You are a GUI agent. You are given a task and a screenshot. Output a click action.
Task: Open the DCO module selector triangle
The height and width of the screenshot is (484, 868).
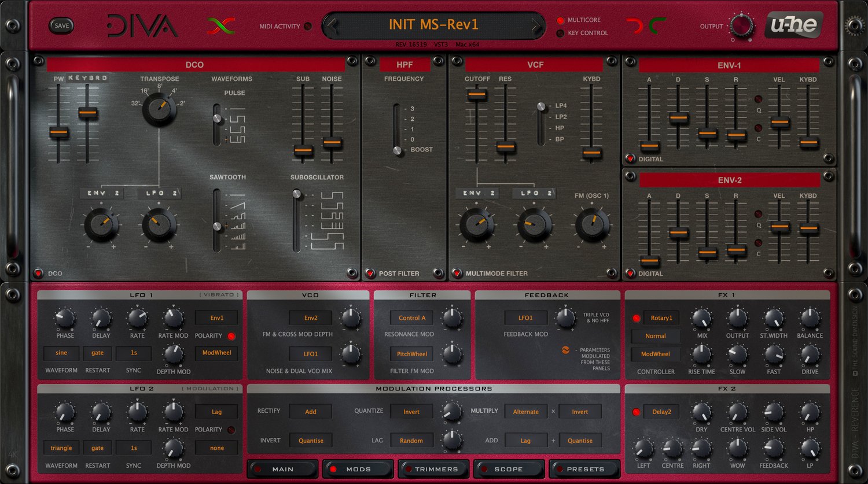click(x=38, y=274)
